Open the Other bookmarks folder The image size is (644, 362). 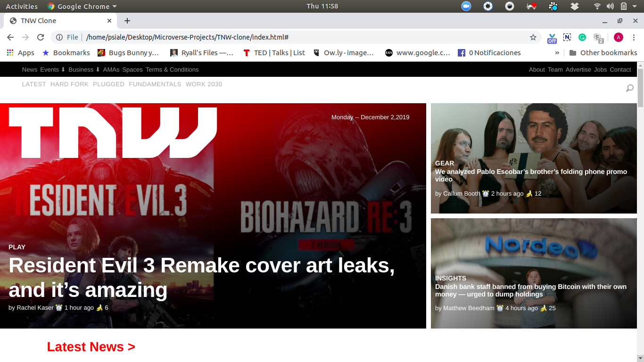pyautogui.click(x=603, y=53)
